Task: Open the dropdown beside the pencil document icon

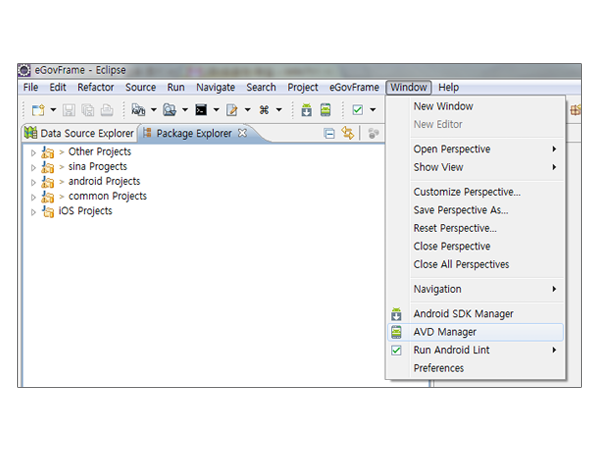Action: [x=248, y=110]
